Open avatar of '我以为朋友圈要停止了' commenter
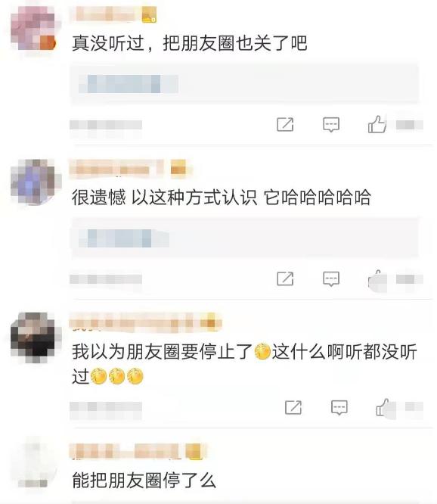The height and width of the screenshot is (504, 437). point(36,338)
